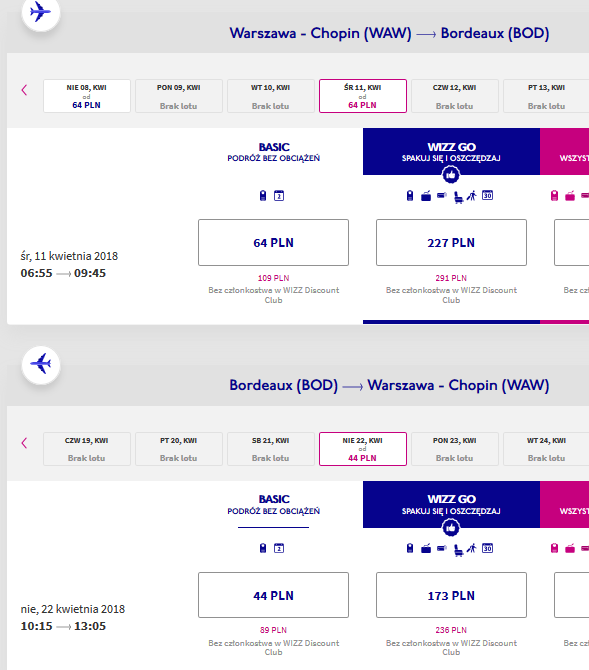Screen dimensions: 589x670
Task: Select return date NIE 22, KWI 44 PLN
Action: (x=363, y=449)
